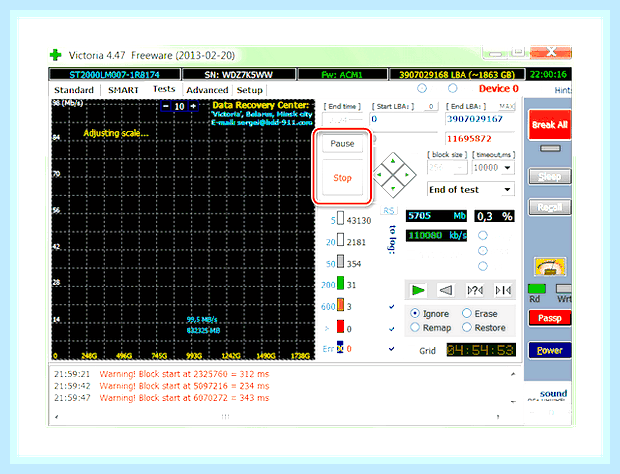Toggle the log checkmark for Err blocks

[391, 349]
